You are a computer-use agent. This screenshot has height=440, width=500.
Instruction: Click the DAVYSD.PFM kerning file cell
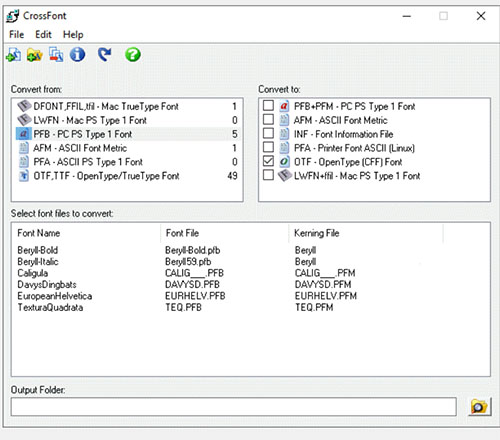pos(323,284)
